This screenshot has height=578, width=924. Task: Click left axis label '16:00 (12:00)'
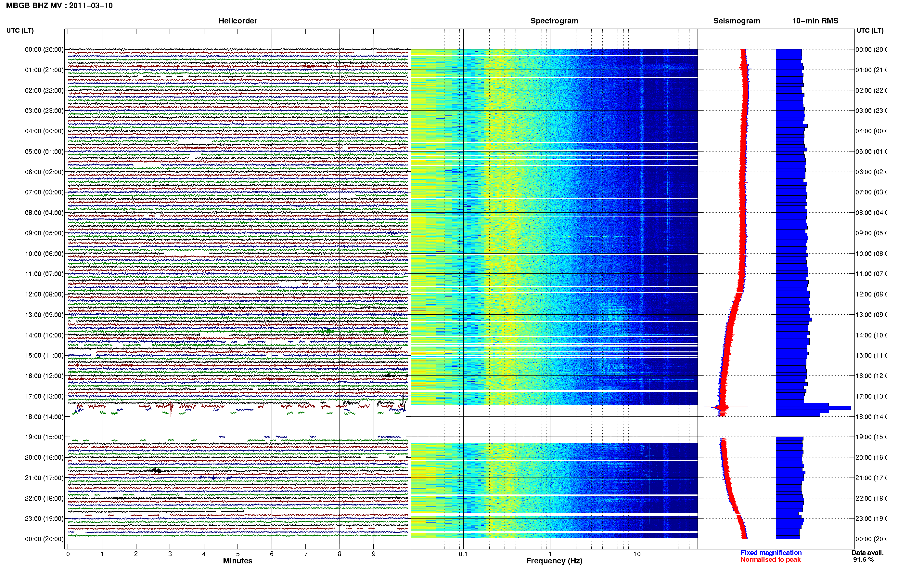(x=44, y=376)
